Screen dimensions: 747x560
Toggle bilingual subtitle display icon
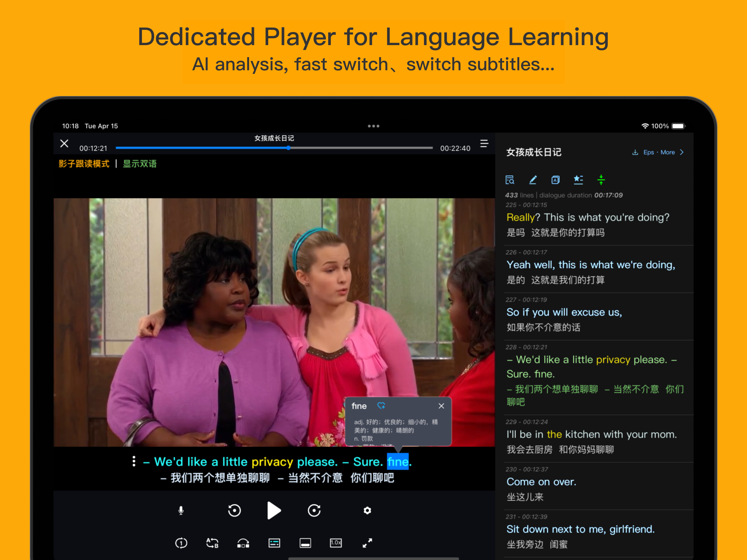(x=274, y=543)
